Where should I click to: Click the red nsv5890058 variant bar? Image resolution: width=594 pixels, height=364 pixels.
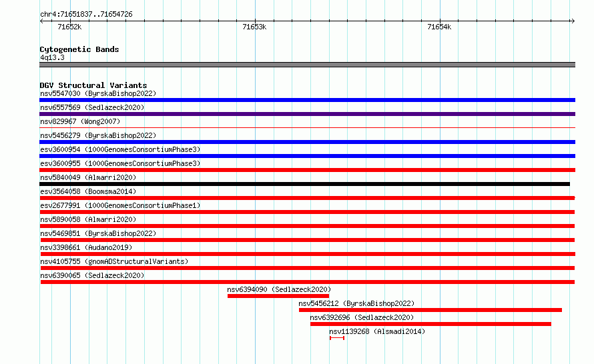point(307,226)
